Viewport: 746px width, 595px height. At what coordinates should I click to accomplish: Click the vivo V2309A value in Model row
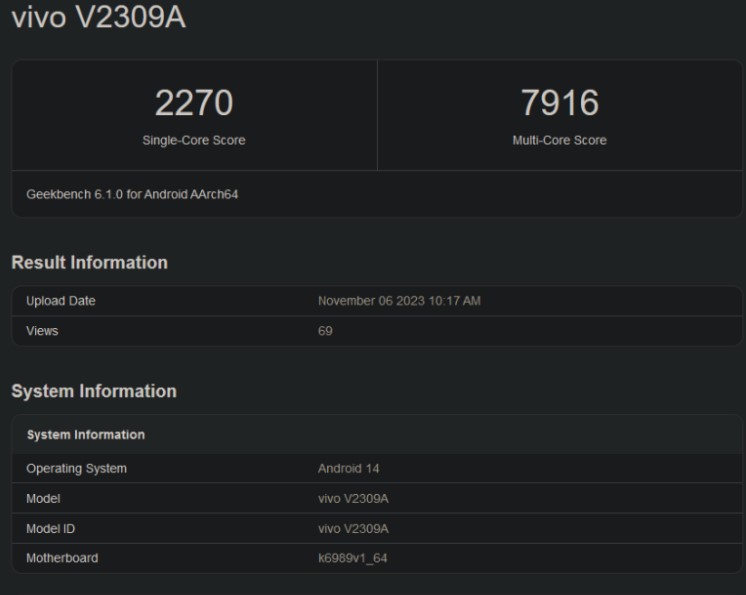pos(353,498)
